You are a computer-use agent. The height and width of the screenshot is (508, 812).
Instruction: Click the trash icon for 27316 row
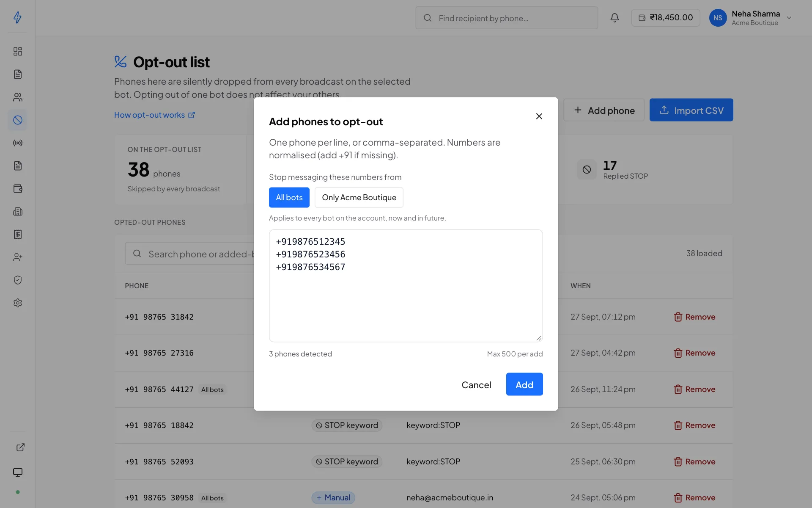pyautogui.click(x=678, y=353)
